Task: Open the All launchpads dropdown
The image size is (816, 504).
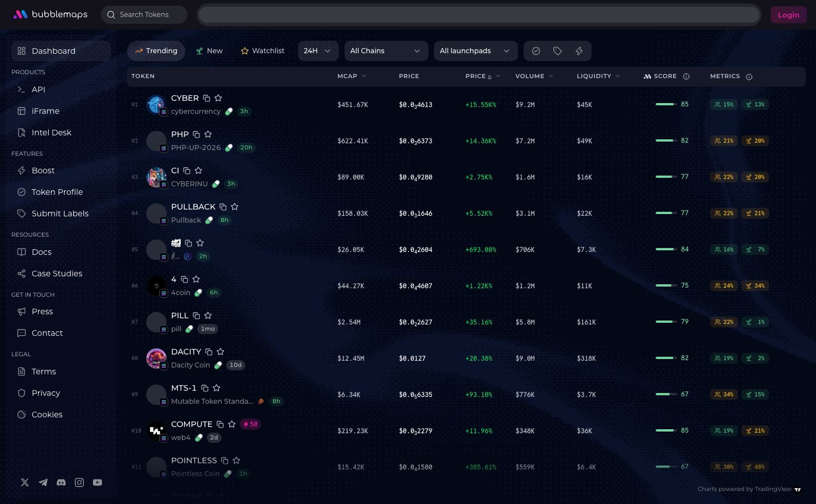Action: (x=475, y=51)
